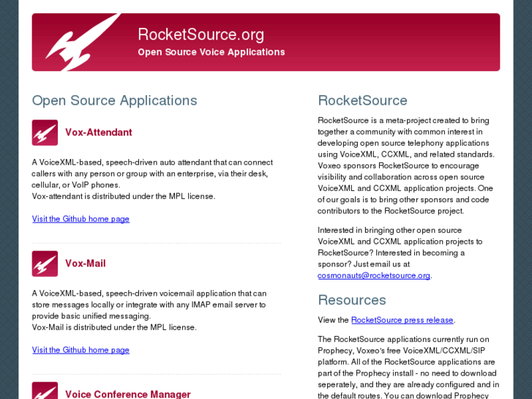
Task: Email cosmonauts@rocketsource.org link
Action: click(x=374, y=275)
